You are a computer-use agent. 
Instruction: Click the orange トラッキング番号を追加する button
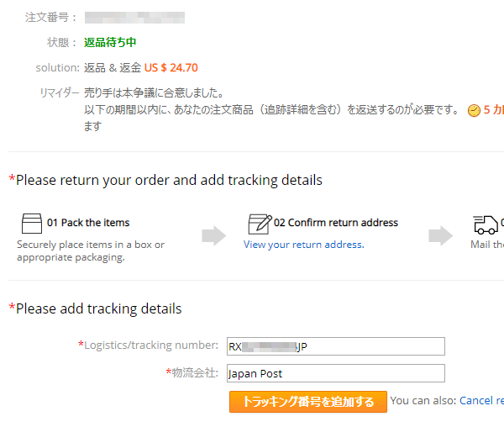(x=308, y=402)
